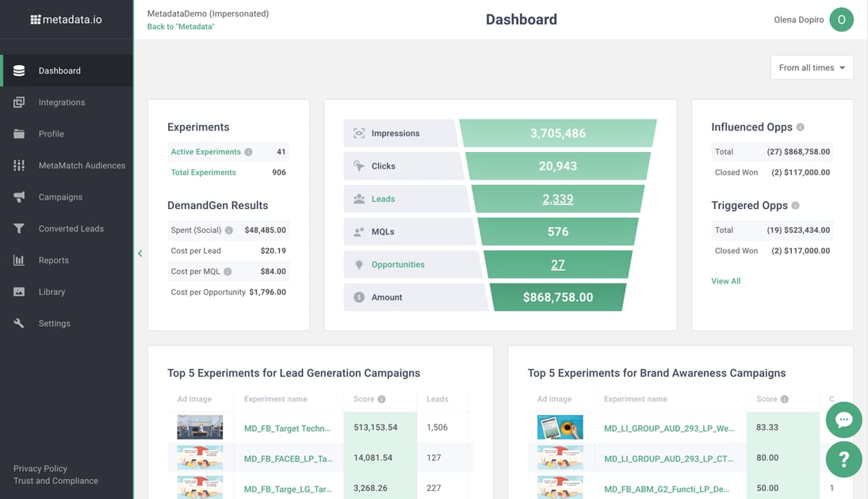Open the "From all times" date filter dropdown
This screenshot has width=868, height=499.
coord(811,67)
